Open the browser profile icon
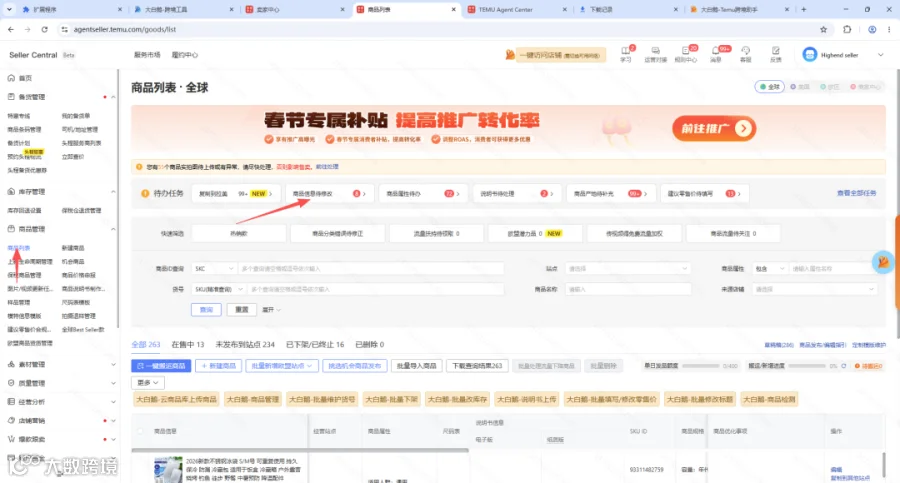 (x=872, y=29)
